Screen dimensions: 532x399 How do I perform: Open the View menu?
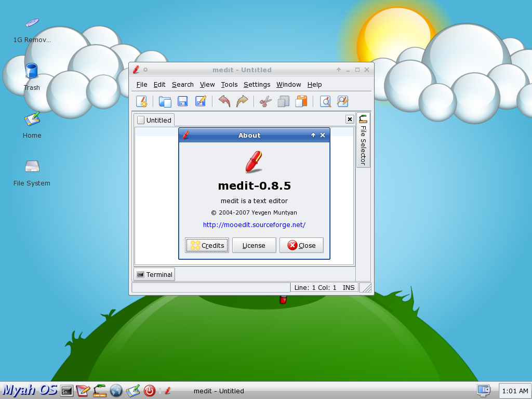[x=207, y=85]
